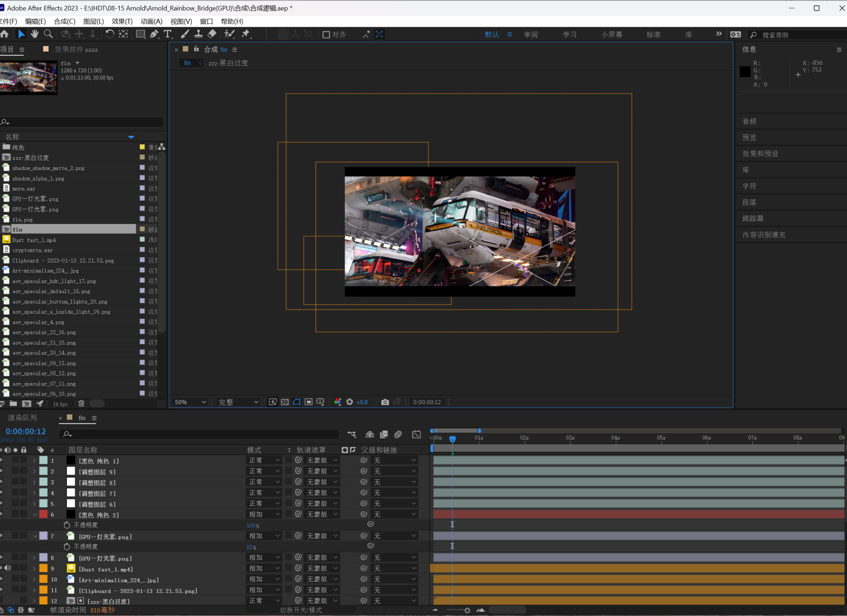Viewport: 847px width, 616px height.
Task: Switch to the 学习 workspace
Action: pyautogui.click(x=570, y=35)
